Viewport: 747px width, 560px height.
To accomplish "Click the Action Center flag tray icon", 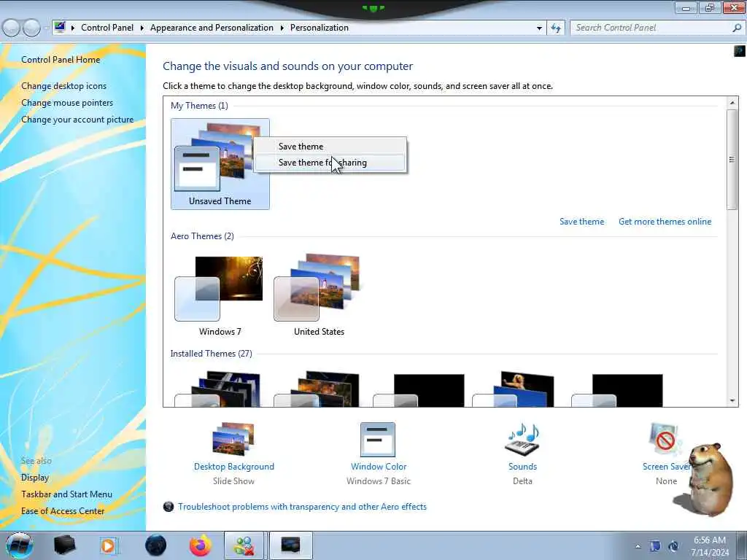I will [x=656, y=546].
